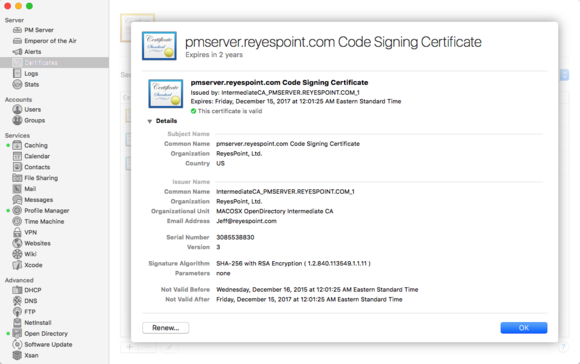The width and height of the screenshot is (580, 364).
Task: Open the Calendar service icon
Action: (x=17, y=156)
